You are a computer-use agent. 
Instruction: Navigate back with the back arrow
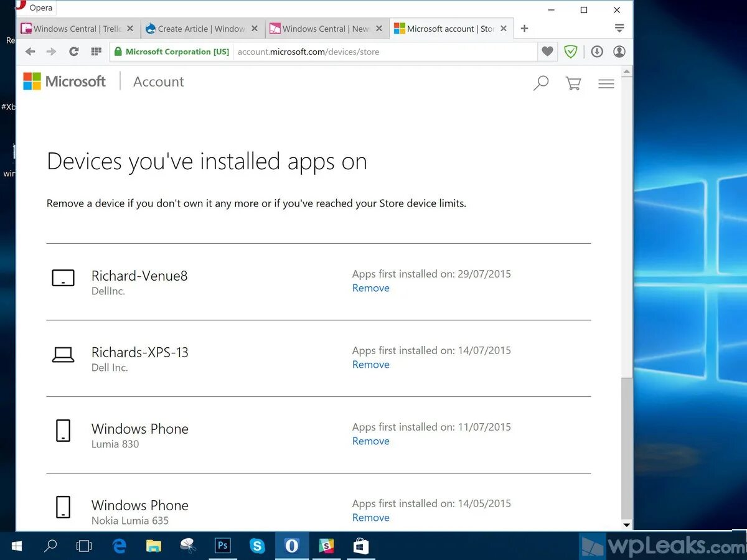30,52
